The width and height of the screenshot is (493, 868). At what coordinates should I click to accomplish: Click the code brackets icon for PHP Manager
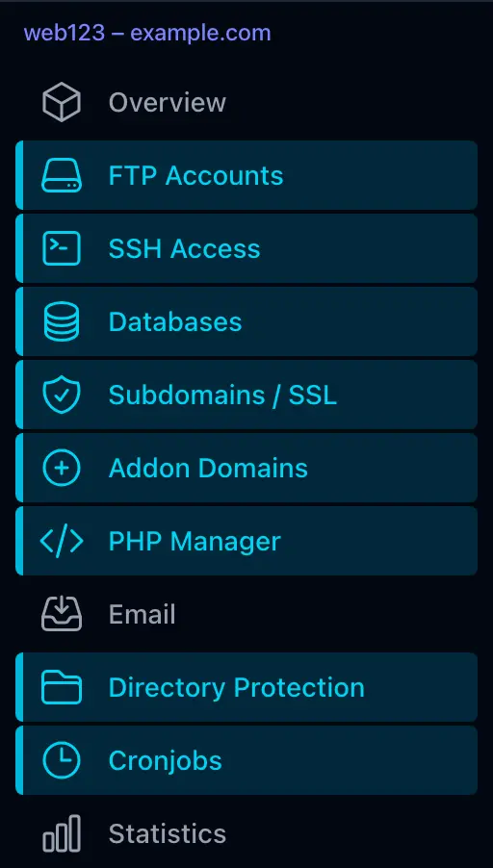(62, 541)
